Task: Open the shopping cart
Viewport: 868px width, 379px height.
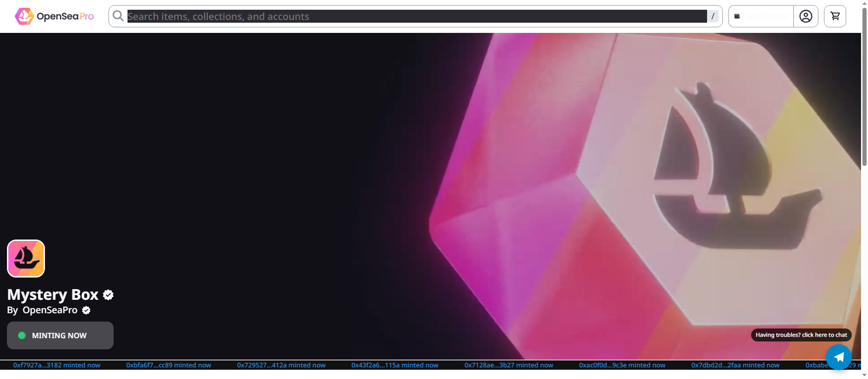Action: click(x=835, y=16)
